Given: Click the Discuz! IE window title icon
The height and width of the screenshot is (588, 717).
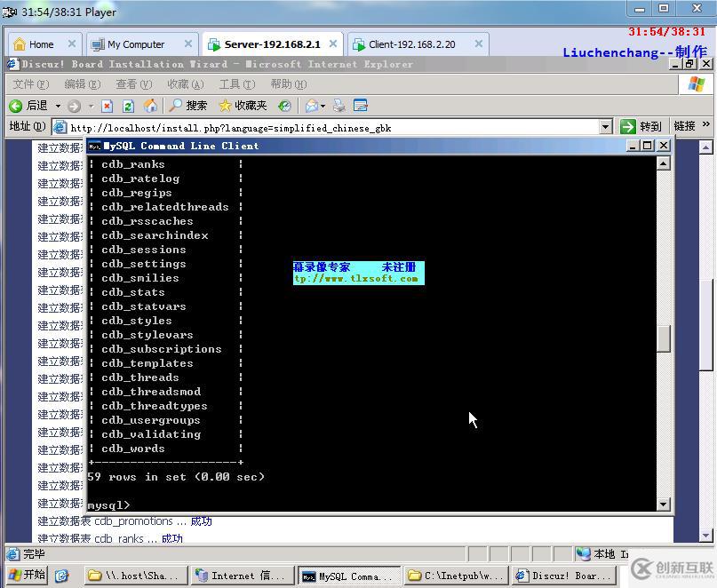Looking at the screenshot, I should (13, 64).
